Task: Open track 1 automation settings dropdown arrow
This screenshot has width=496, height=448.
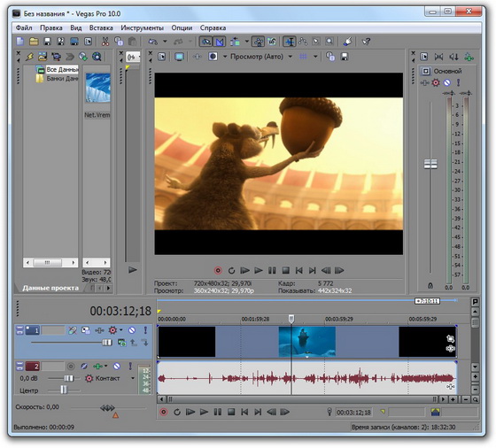Action: [120, 330]
